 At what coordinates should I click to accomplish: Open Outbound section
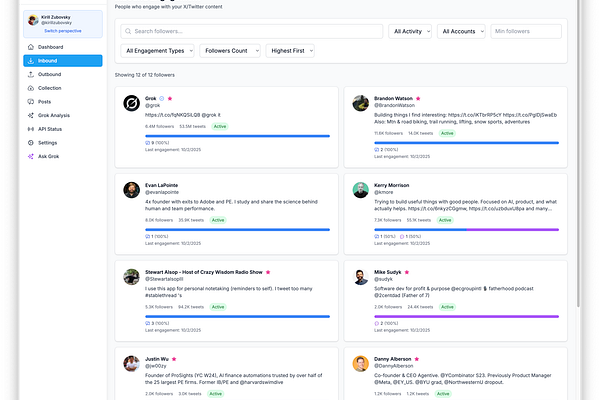click(x=63, y=74)
